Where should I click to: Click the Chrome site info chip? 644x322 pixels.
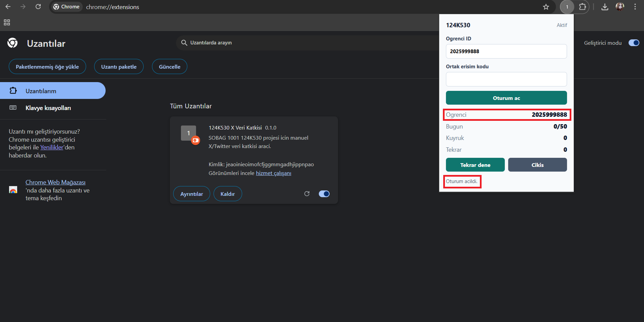click(67, 7)
